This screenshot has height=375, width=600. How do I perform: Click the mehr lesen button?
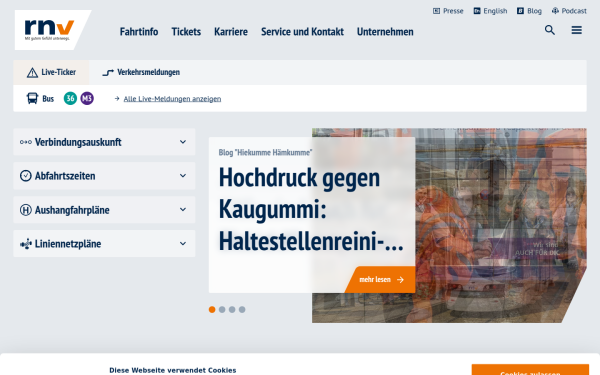(380, 279)
